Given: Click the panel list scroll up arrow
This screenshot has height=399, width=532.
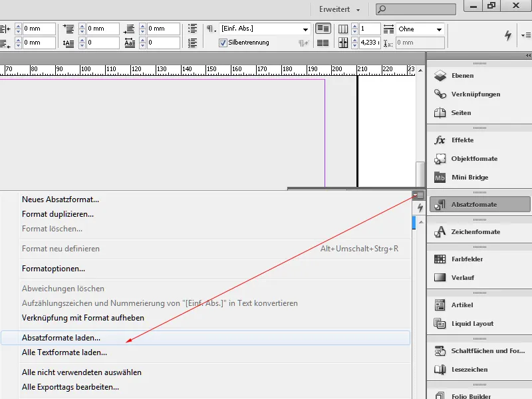Looking at the screenshot, I should [x=421, y=222].
